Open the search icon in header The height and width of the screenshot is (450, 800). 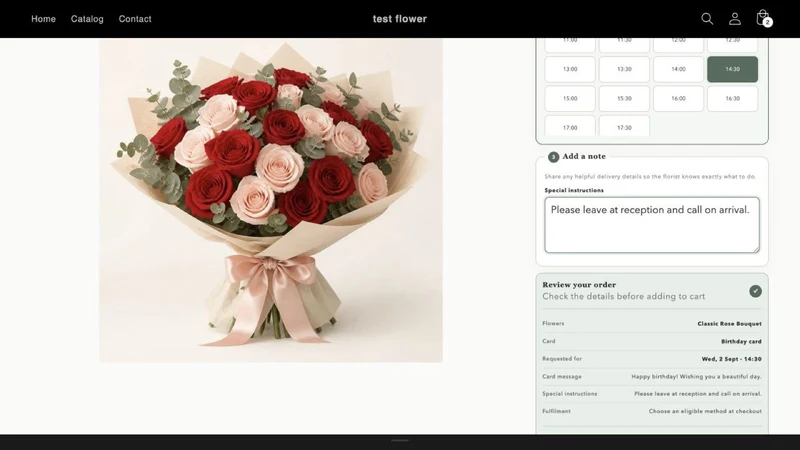707,19
